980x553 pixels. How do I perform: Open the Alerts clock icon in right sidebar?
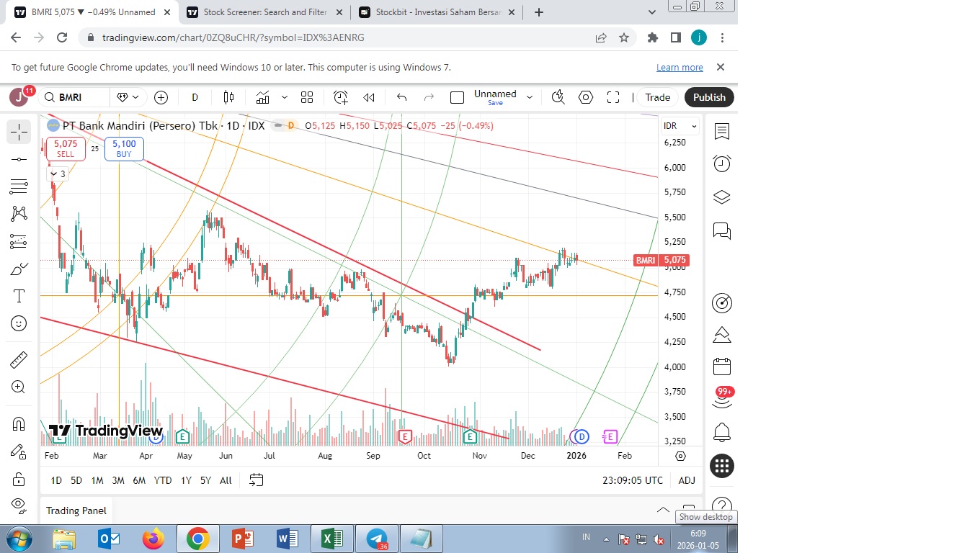721,164
